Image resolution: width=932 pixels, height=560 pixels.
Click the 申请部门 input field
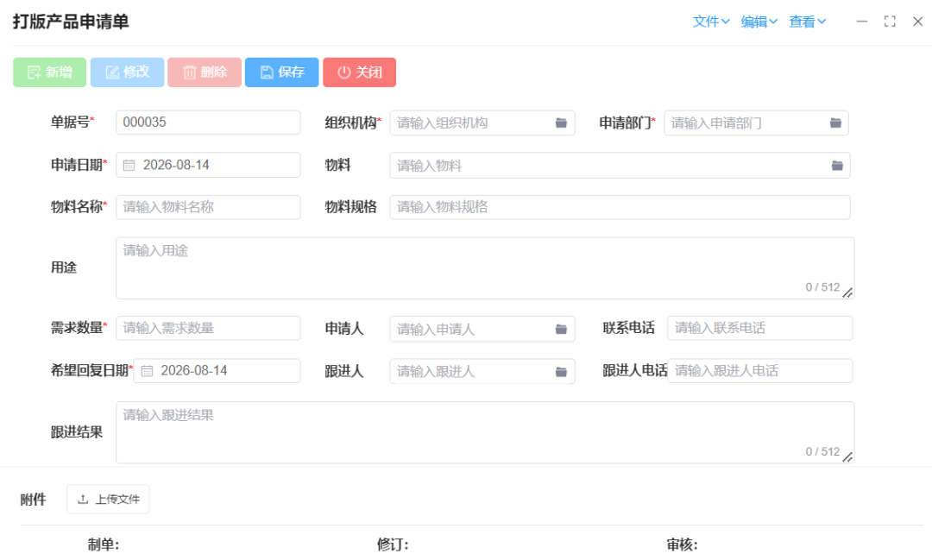[x=756, y=123]
